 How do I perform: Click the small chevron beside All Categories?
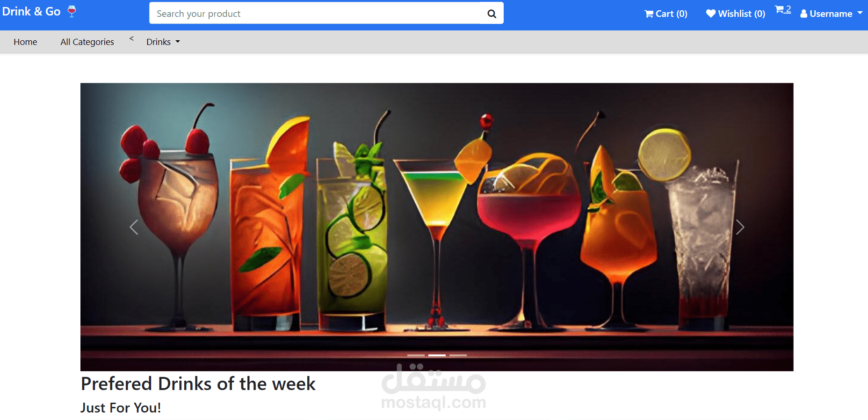(131, 38)
